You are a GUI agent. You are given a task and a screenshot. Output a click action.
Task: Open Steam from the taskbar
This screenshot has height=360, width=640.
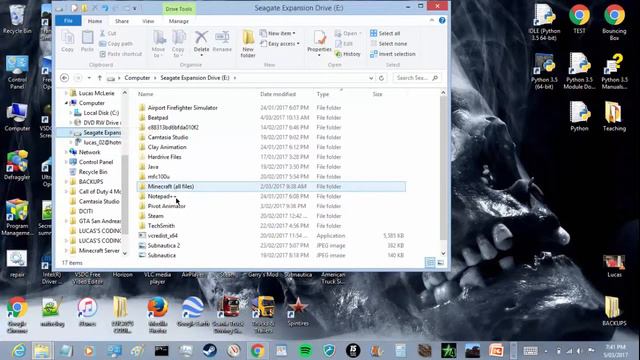(210, 351)
